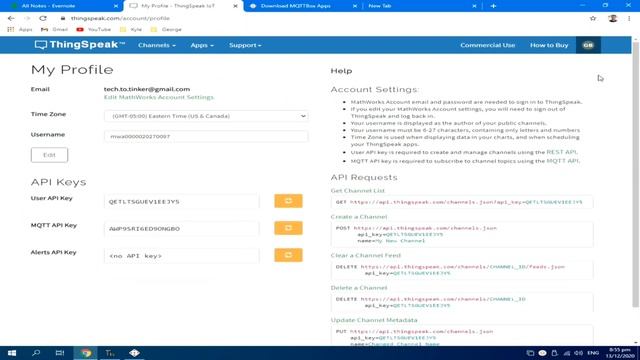Open Task View on the taskbar
The width and height of the screenshot is (640, 360).
60,353
